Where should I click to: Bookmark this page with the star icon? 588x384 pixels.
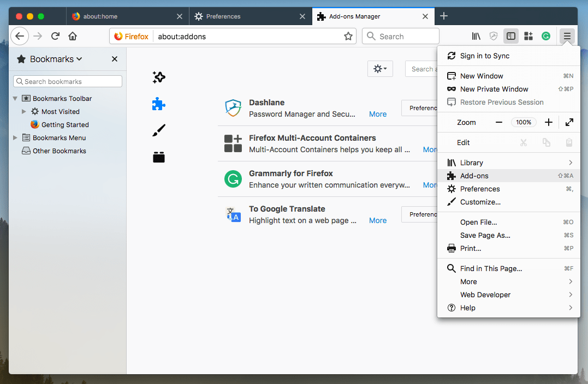[348, 37]
